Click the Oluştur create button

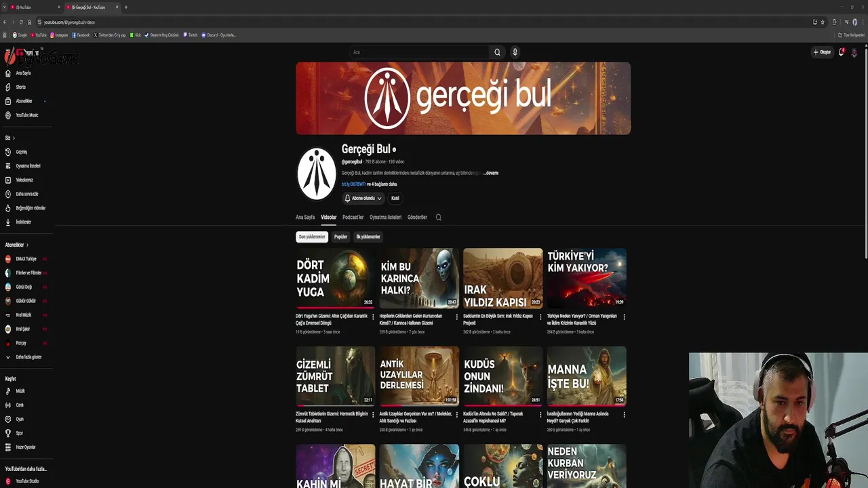click(x=823, y=52)
